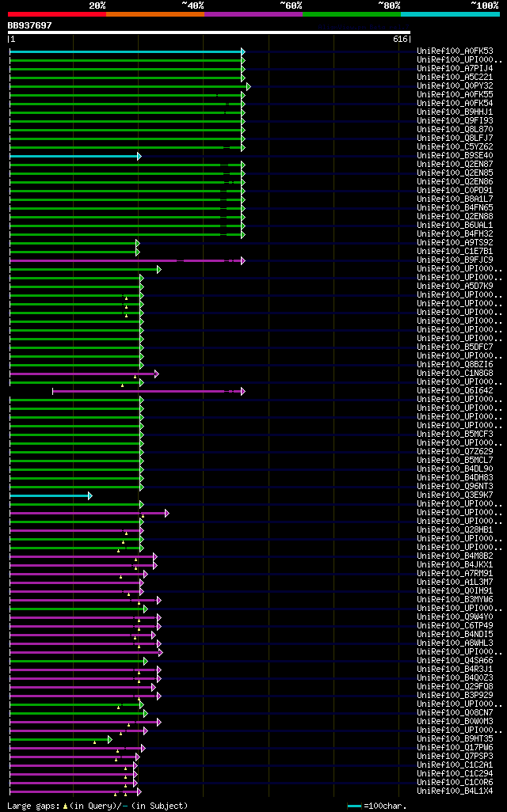The image size is (507, 812).
Task: Select the UniRef100_Q29FQ8 label
Action: 456,687
